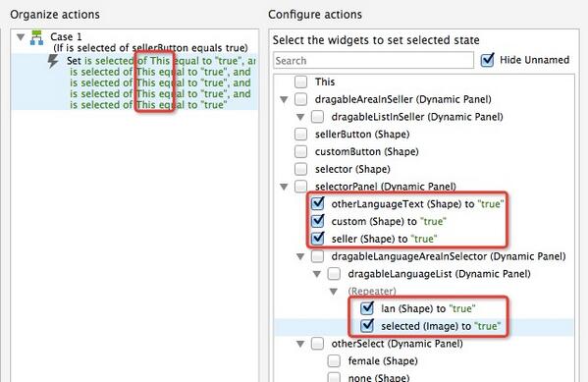
Task: Select the selectorPanel (Dynamic Panel) label
Action: click(386, 187)
